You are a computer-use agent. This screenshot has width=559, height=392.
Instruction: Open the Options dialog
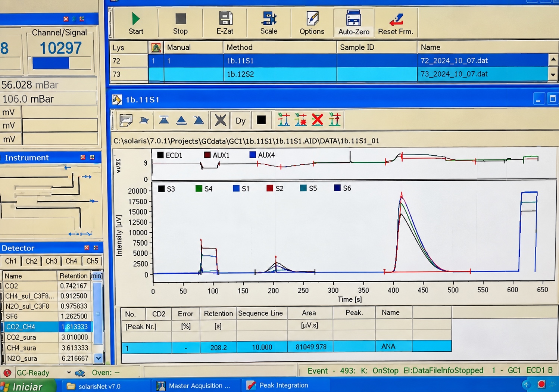tap(312, 23)
